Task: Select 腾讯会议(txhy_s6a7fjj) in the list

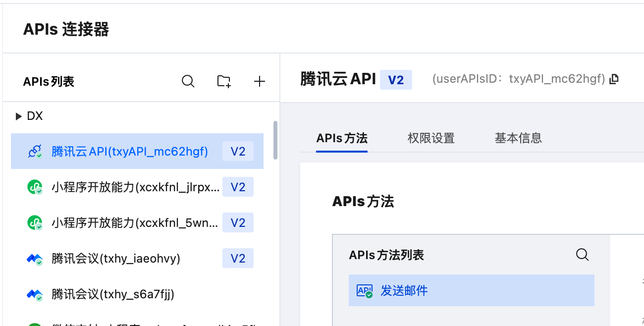Action: point(113,294)
